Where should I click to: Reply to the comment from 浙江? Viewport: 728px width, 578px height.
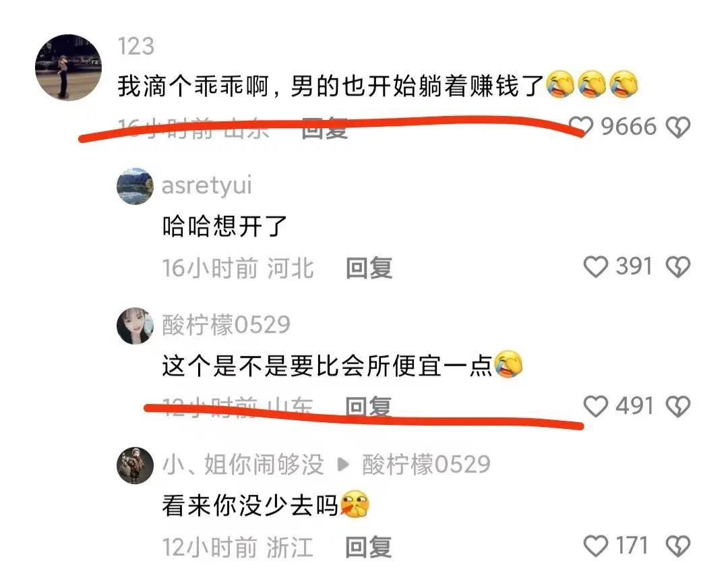coord(369,548)
